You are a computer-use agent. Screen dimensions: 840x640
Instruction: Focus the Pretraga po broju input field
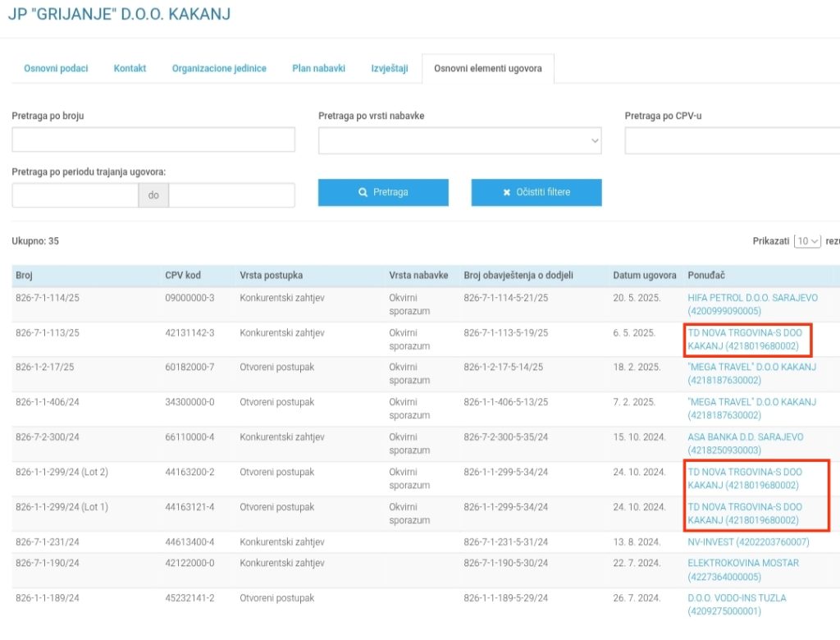(x=153, y=140)
